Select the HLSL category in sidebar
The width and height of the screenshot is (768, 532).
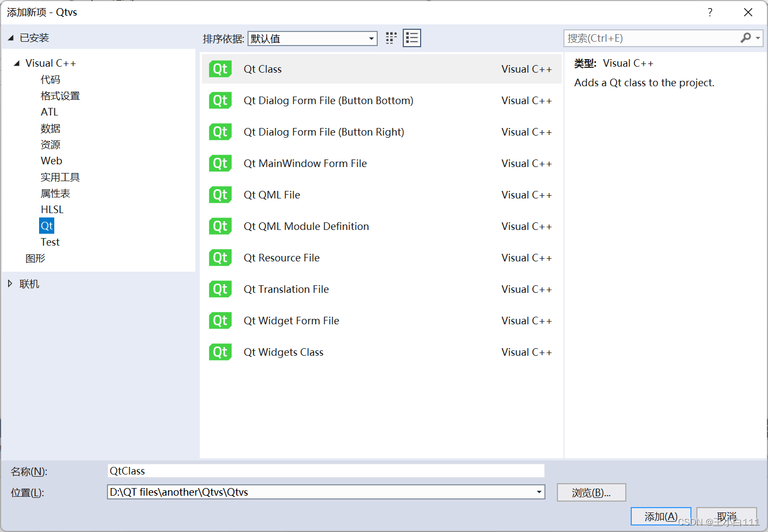pyautogui.click(x=52, y=209)
